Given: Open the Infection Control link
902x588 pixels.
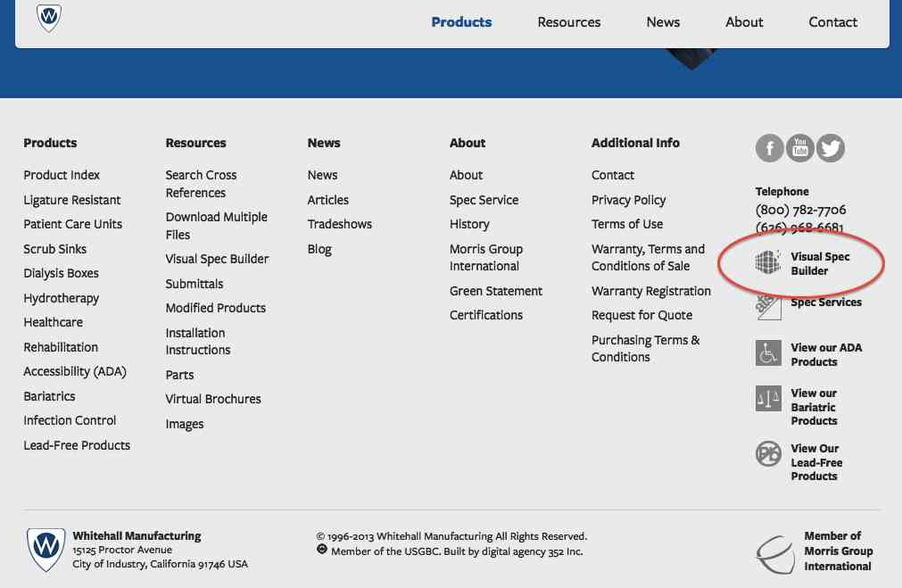Looking at the screenshot, I should coord(70,420).
